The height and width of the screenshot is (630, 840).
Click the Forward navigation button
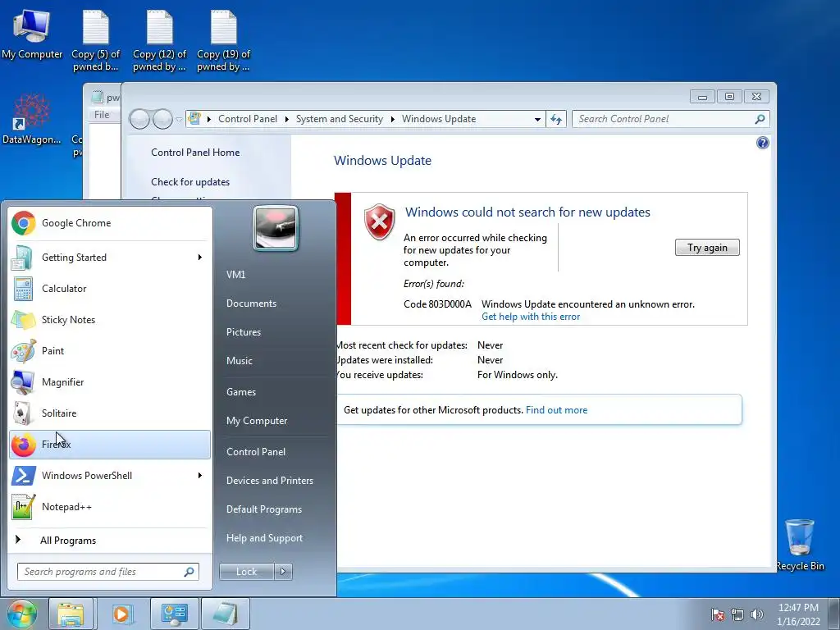click(162, 119)
